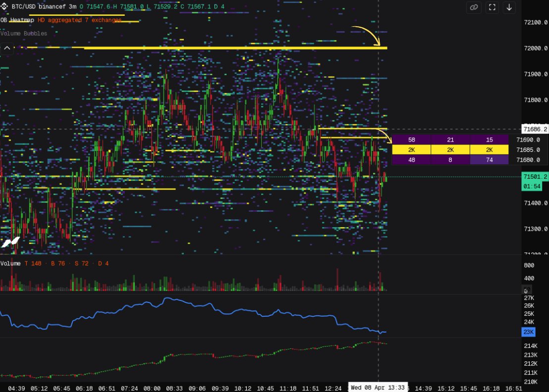This screenshot has height=392, width=549.
Task: Select the OB Heatmap indicator label
Action: click(x=17, y=20)
